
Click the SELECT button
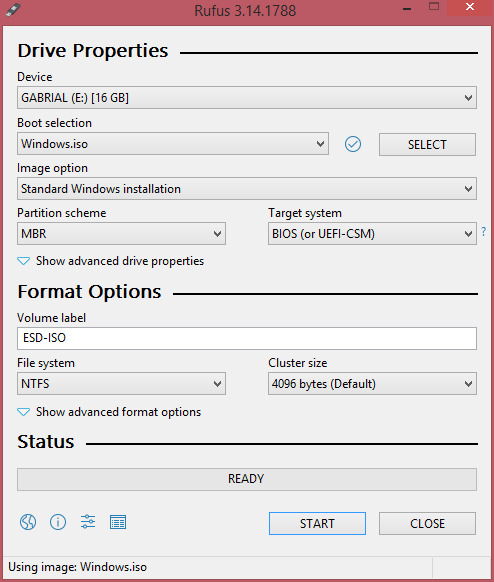coord(427,144)
